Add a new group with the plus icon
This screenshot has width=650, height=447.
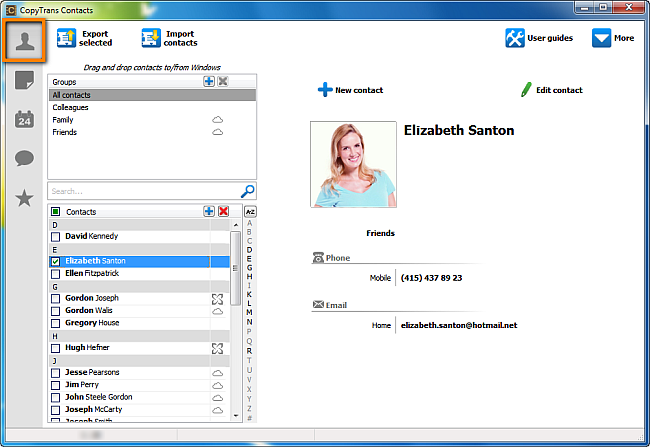pos(209,81)
